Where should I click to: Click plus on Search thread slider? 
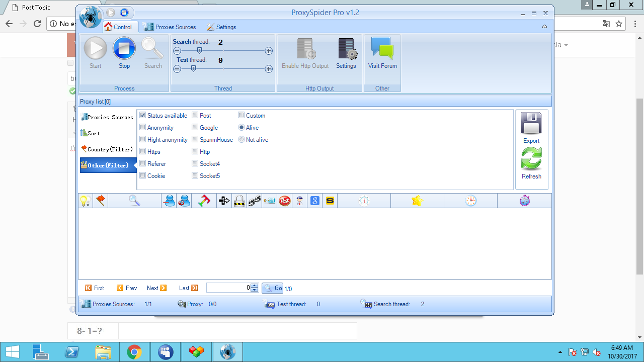[x=269, y=51]
